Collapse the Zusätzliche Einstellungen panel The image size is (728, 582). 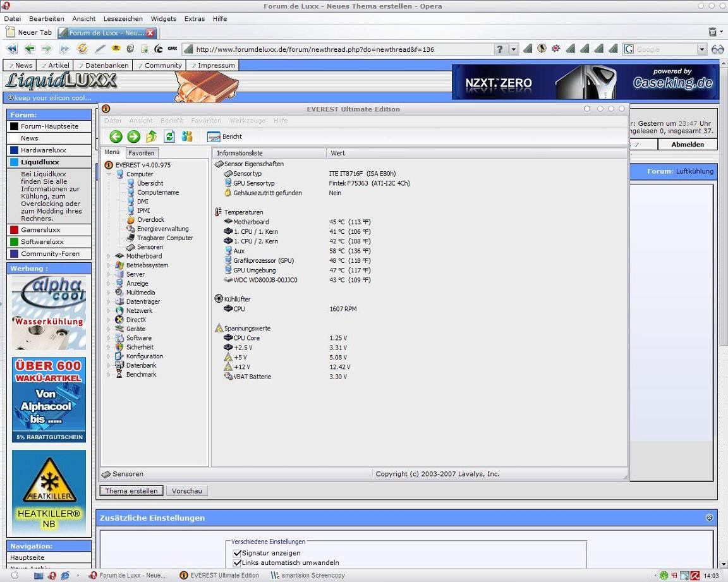[x=709, y=518]
